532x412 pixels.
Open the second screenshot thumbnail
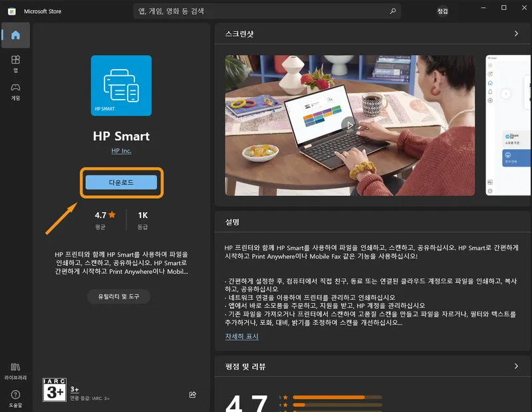[509, 125]
